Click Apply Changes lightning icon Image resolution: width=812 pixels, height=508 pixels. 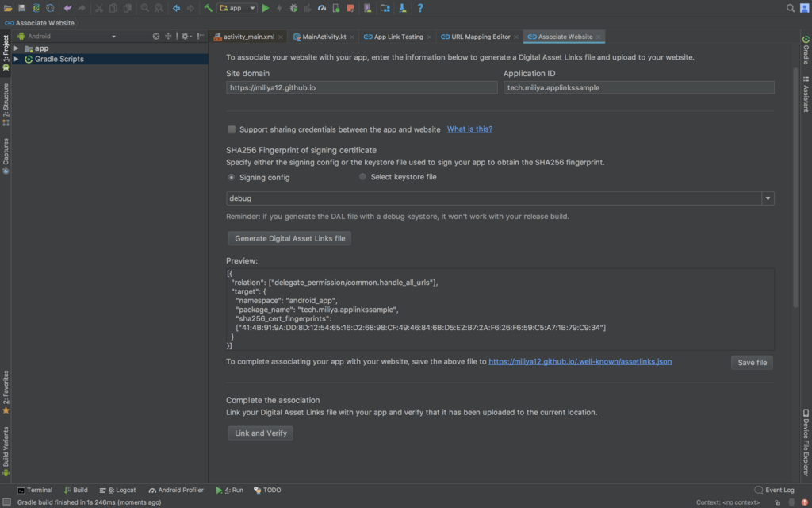tap(280, 8)
